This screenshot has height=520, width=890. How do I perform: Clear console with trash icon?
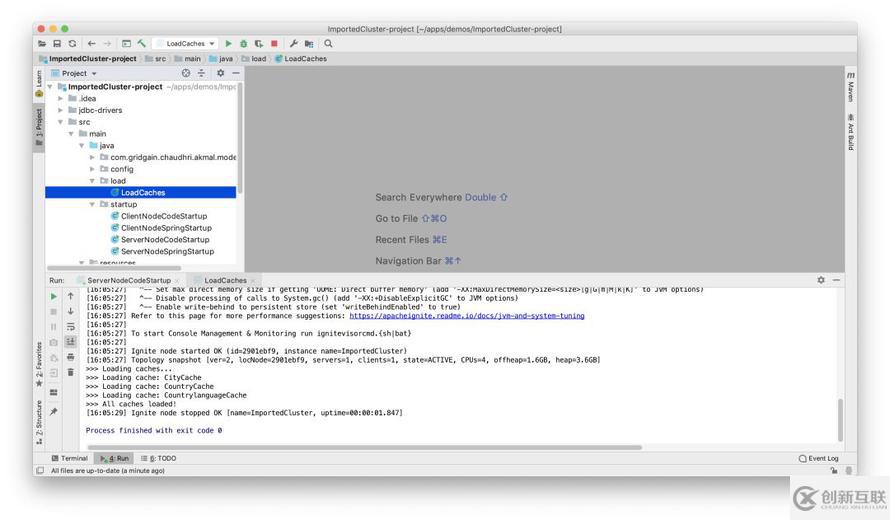[70, 372]
